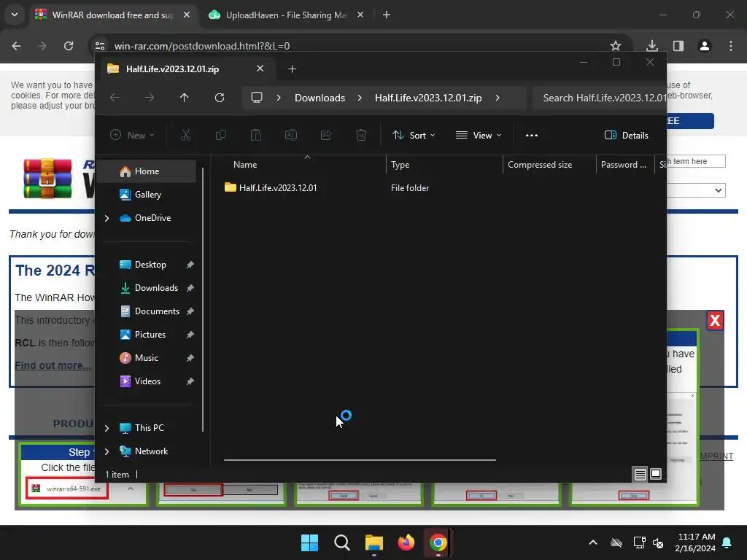Click the Delete trash icon in Explorer toolbar
The width and height of the screenshot is (747, 560).
pos(361,135)
